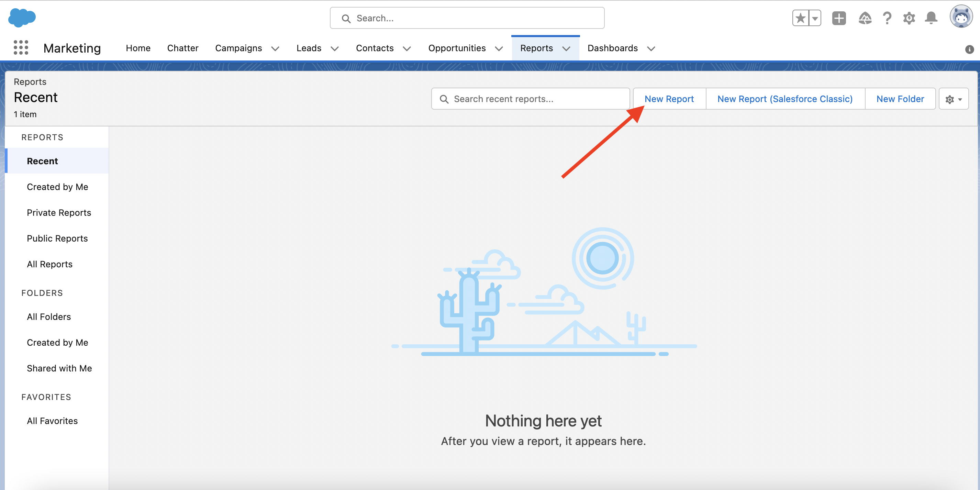Open the notifications bell

click(x=931, y=18)
